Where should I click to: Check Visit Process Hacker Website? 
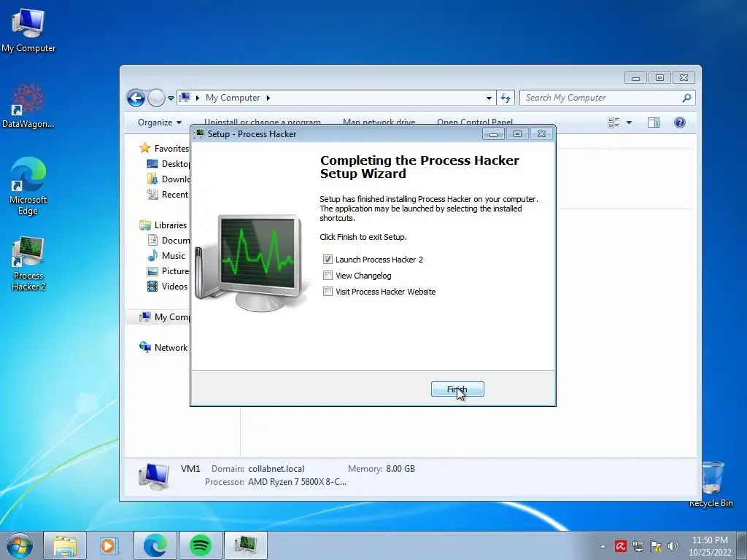[328, 292]
